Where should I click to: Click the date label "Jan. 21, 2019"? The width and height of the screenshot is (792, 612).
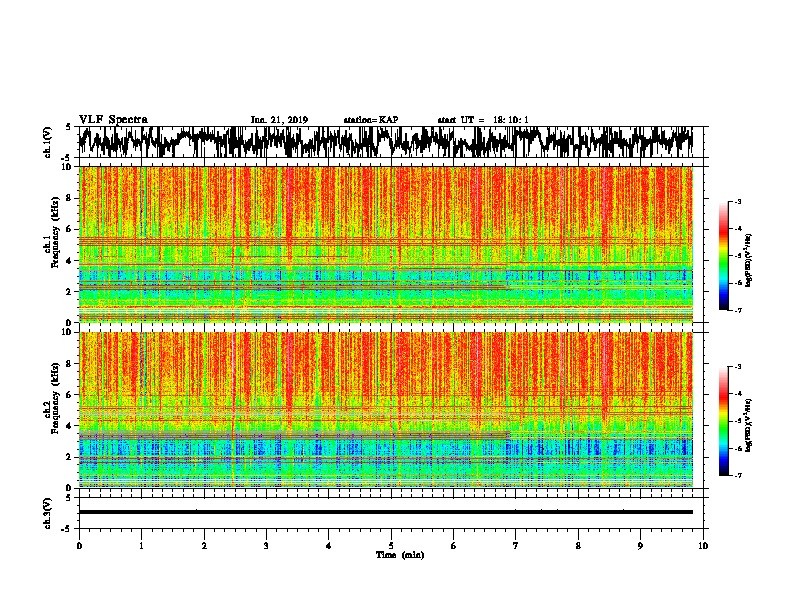[279, 120]
